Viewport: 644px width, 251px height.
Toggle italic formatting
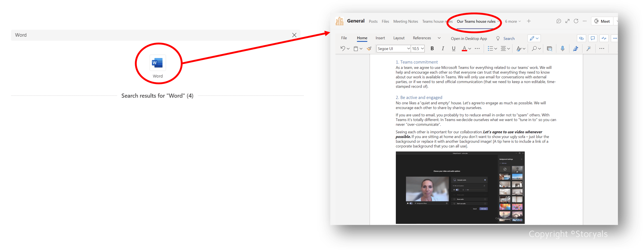pos(443,48)
